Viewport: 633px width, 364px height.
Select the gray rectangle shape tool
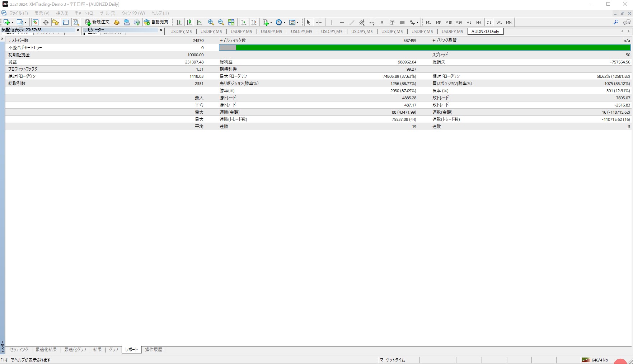[402, 22]
